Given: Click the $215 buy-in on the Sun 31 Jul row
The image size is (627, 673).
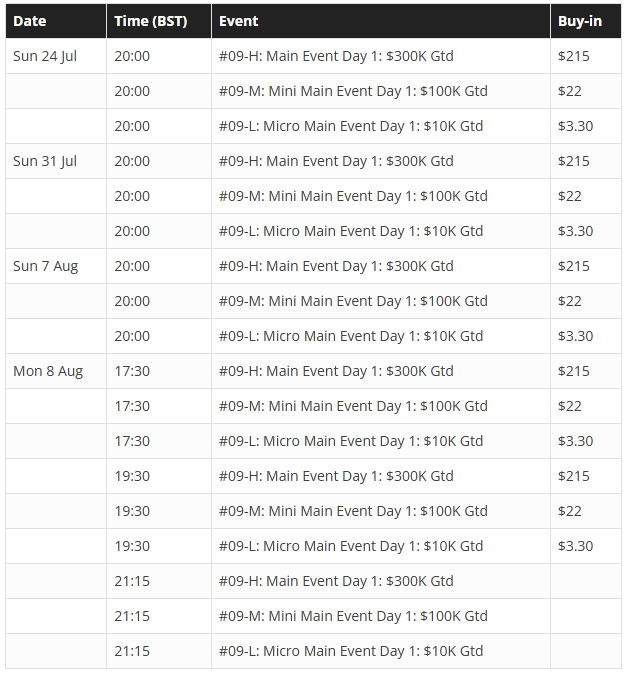Looking at the screenshot, I should point(574,161).
